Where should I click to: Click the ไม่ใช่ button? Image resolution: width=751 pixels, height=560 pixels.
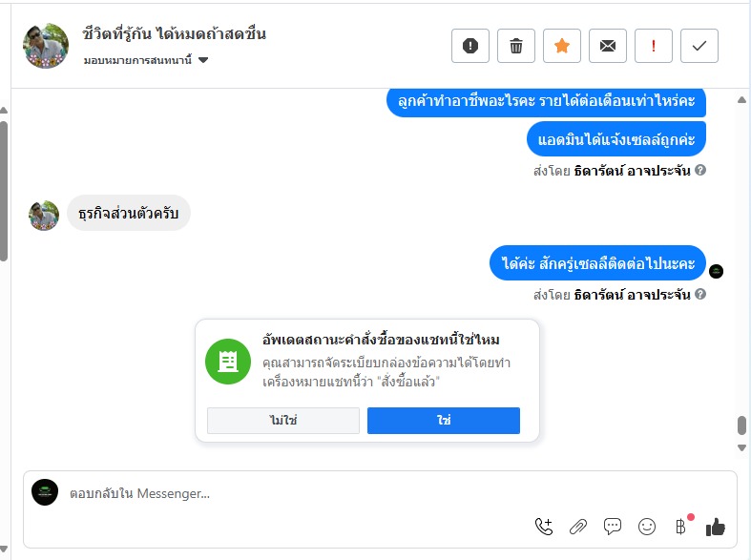(283, 421)
